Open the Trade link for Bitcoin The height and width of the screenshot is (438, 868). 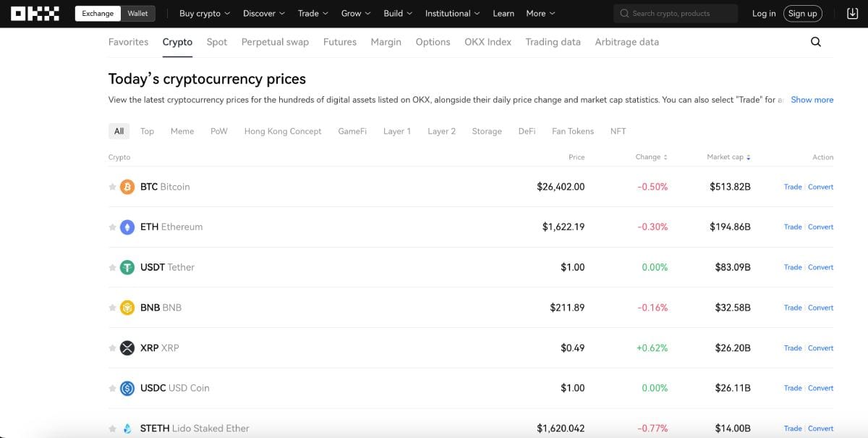point(793,187)
